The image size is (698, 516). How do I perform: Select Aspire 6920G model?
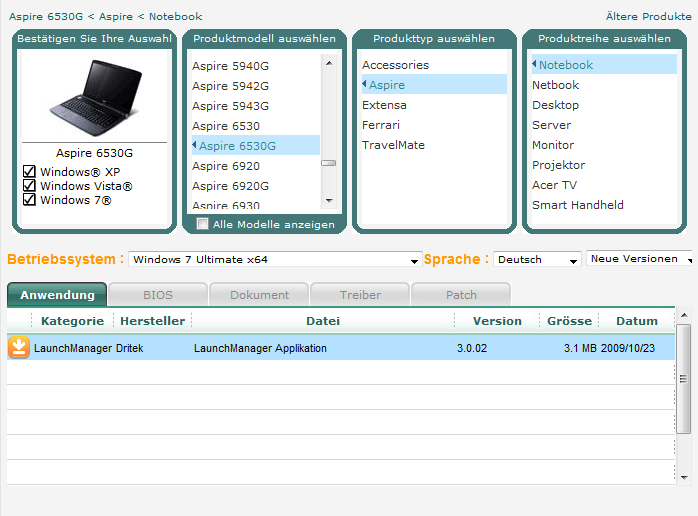tap(230, 186)
